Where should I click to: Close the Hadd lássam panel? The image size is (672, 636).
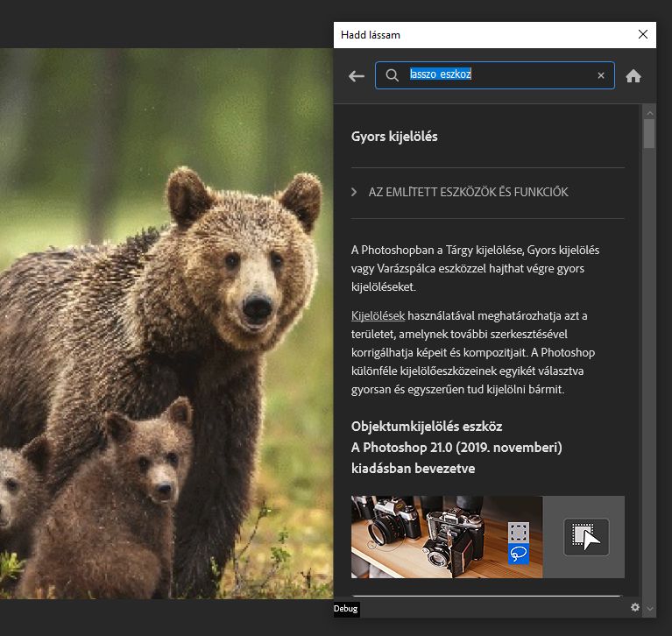pyautogui.click(x=643, y=34)
